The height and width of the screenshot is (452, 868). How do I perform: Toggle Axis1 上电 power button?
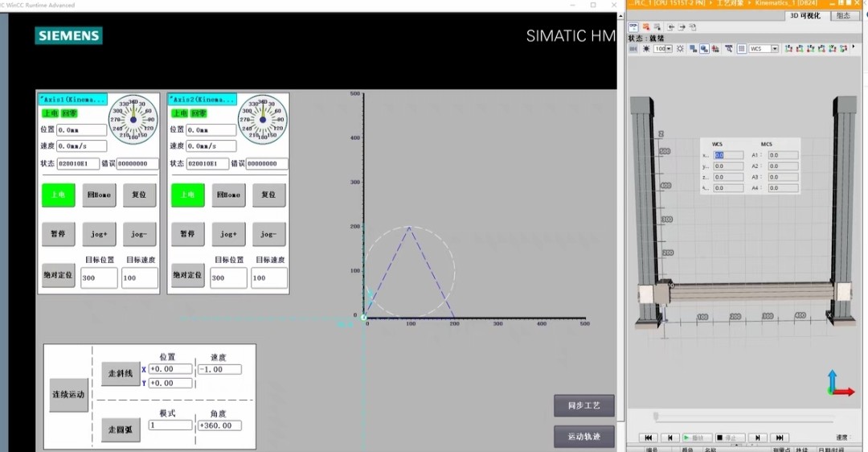[x=58, y=195]
